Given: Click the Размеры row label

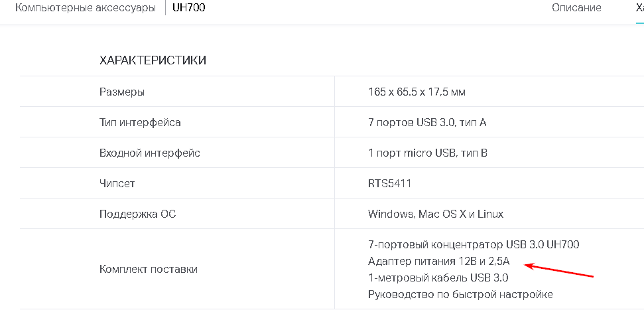Looking at the screenshot, I should tap(122, 92).
